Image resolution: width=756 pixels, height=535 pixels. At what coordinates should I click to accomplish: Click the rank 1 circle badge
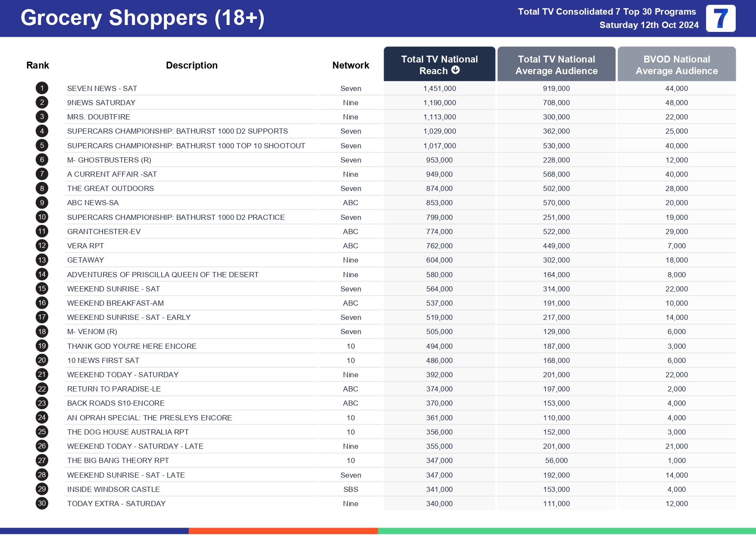pos(42,88)
